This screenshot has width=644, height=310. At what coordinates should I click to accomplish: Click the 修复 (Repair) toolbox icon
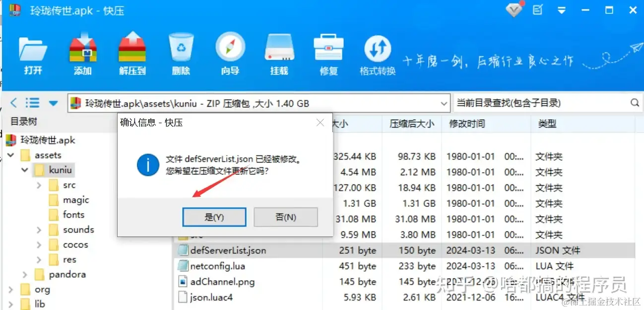[328, 48]
